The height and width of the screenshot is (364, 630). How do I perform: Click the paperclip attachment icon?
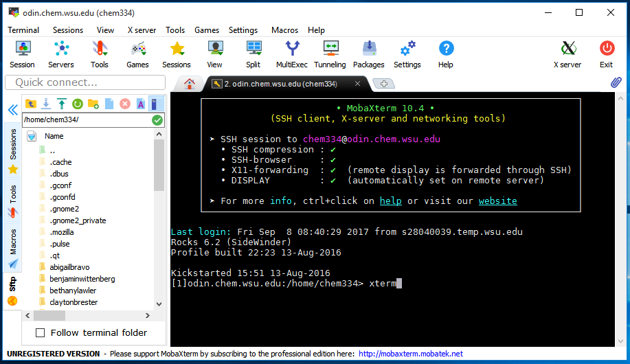616,82
